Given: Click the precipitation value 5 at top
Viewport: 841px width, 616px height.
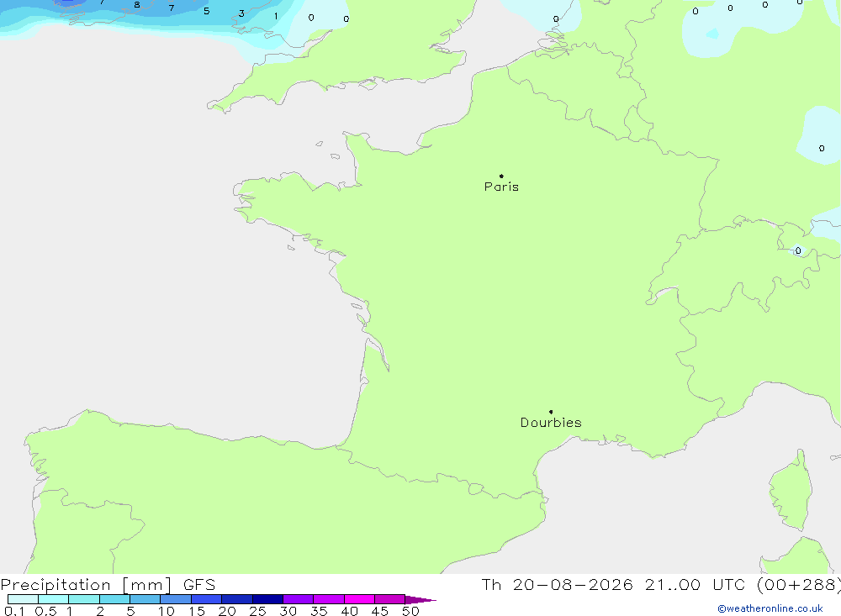Looking at the screenshot, I should pyautogui.click(x=207, y=11).
